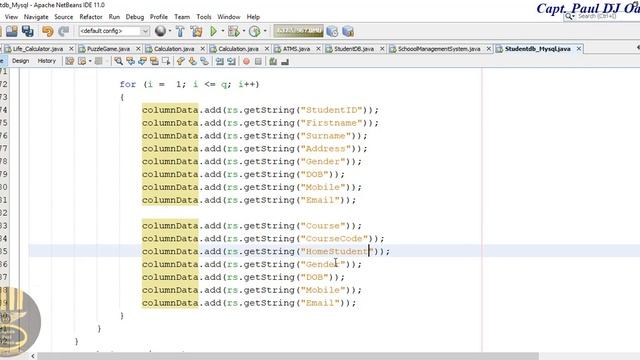The image size is (640, 360).
Task: Click the Save All icon
Action: click(28, 31)
